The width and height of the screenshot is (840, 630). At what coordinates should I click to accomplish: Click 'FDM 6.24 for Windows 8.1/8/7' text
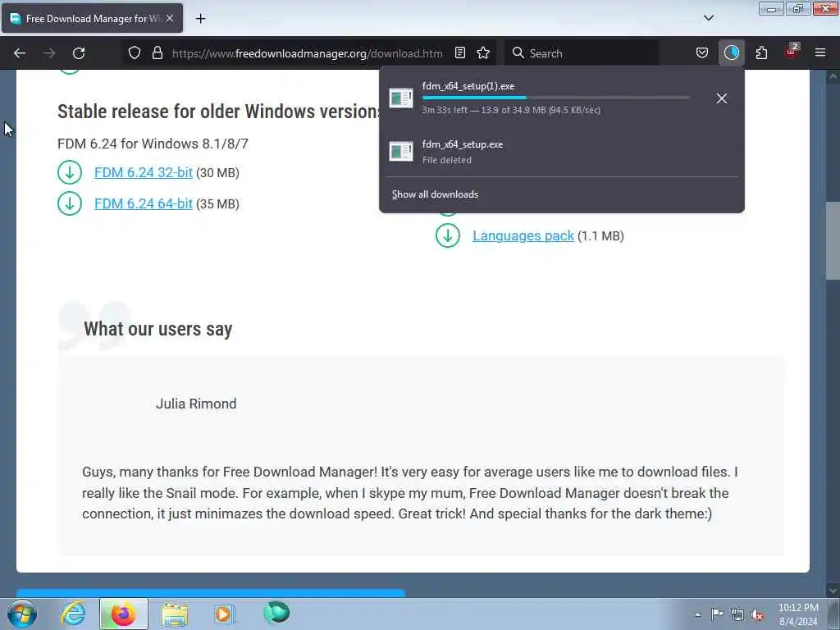pos(153,144)
